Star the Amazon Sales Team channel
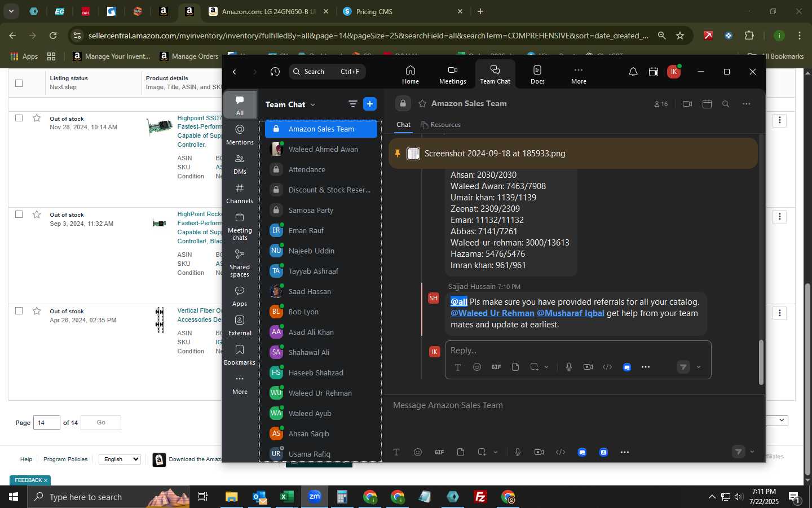Screen dimensions: 812x508 422,104
